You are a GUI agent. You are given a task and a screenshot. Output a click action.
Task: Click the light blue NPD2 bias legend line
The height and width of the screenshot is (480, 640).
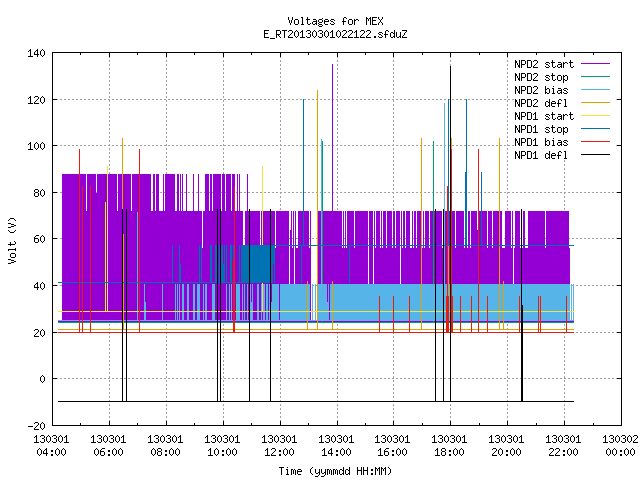pos(596,90)
